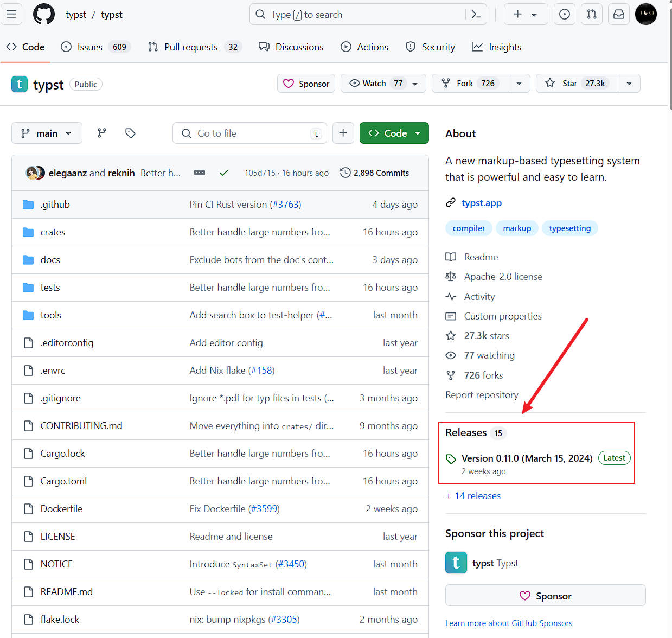672x638 pixels.
Task: View branches using the branch icon
Action: [102, 133]
